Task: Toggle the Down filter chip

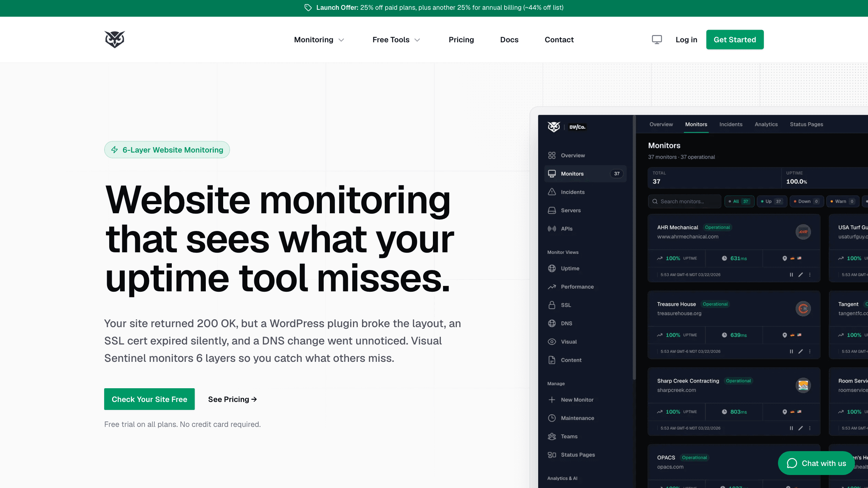Action: point(806,201)
